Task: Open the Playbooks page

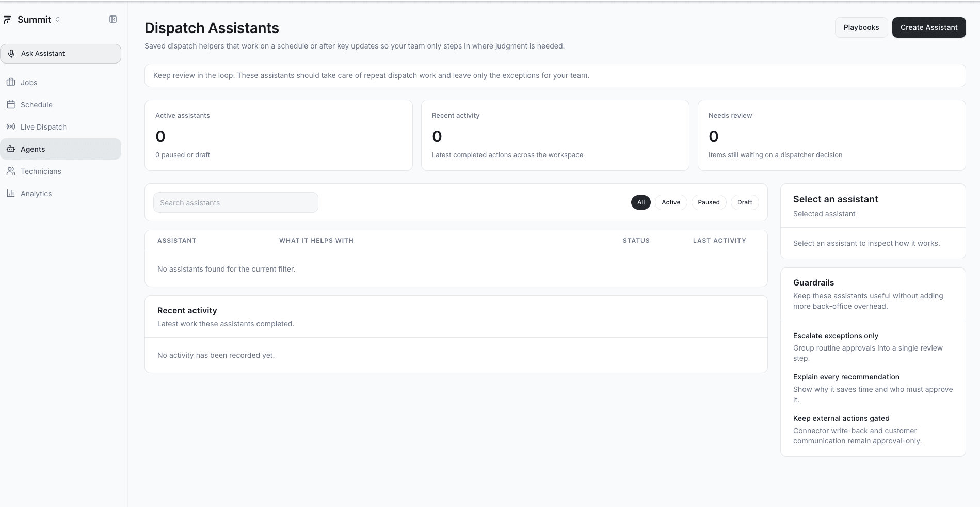Action: pyautogui.click(x=860, y=27)
